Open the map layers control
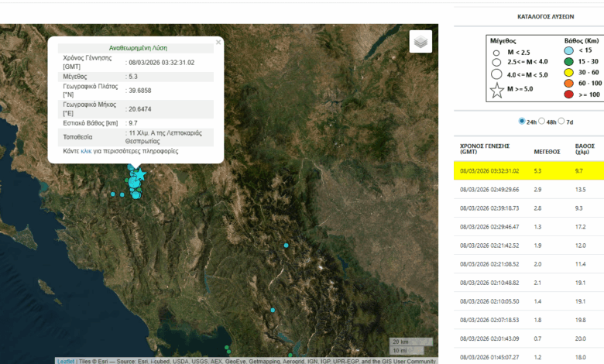The width and height of the screenshot is (604, 364). click(420, 42)
